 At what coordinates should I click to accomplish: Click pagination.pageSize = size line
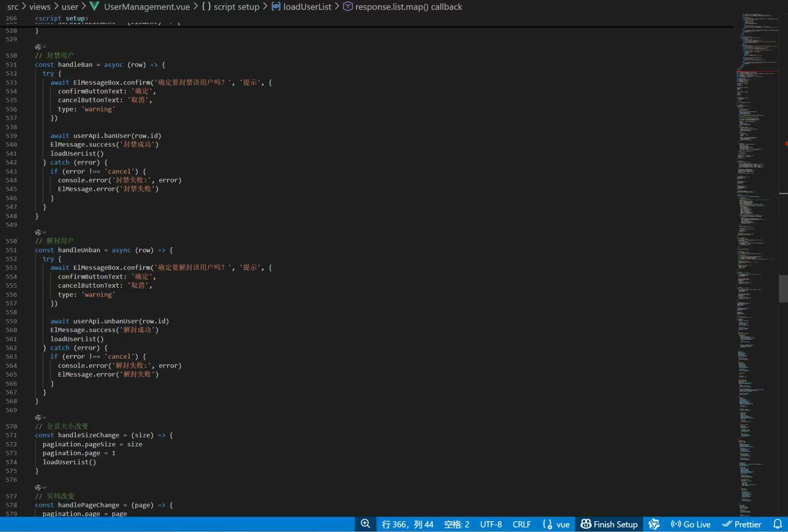click(x=92, y=444)
